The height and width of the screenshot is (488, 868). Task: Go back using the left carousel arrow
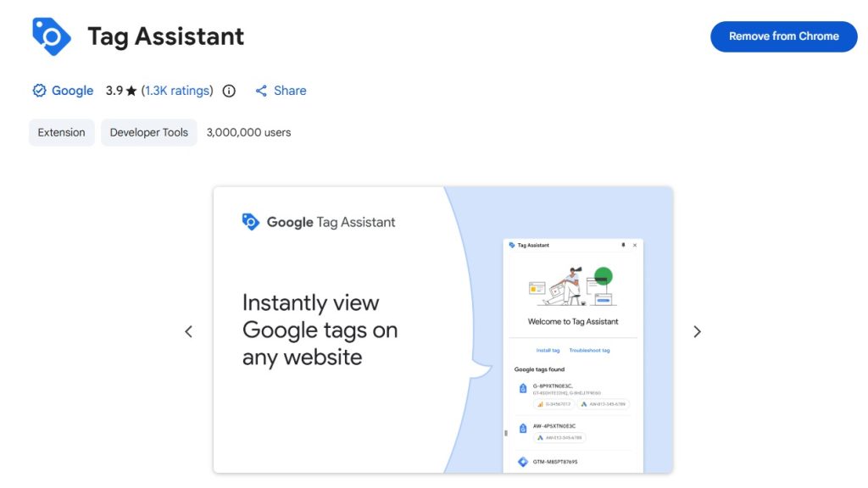tap(189, 331)
